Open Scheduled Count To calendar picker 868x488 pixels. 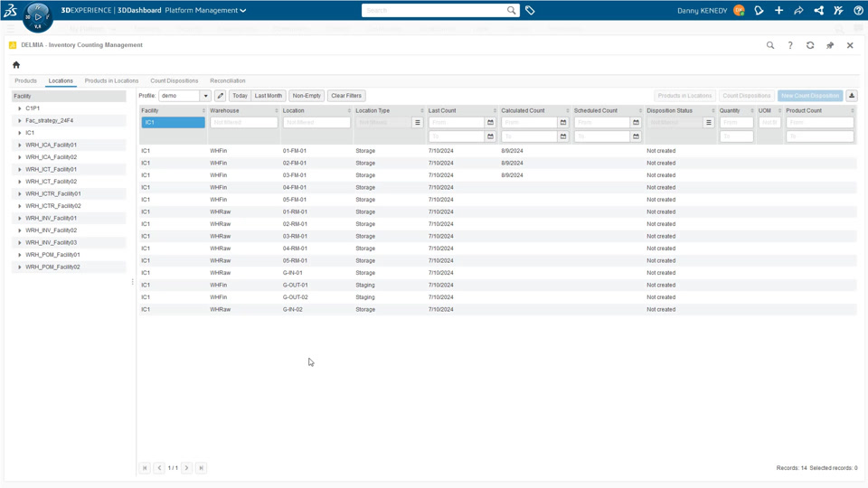click(x=636, y=136)
